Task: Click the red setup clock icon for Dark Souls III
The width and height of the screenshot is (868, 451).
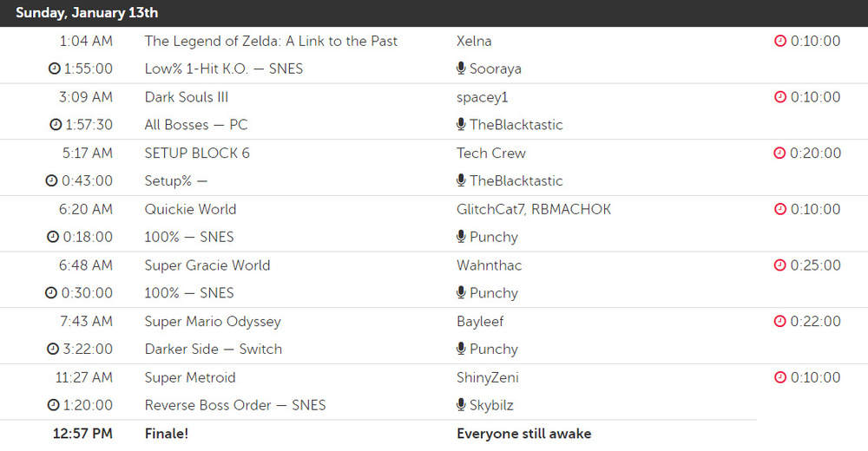Action: click(779, 97)
